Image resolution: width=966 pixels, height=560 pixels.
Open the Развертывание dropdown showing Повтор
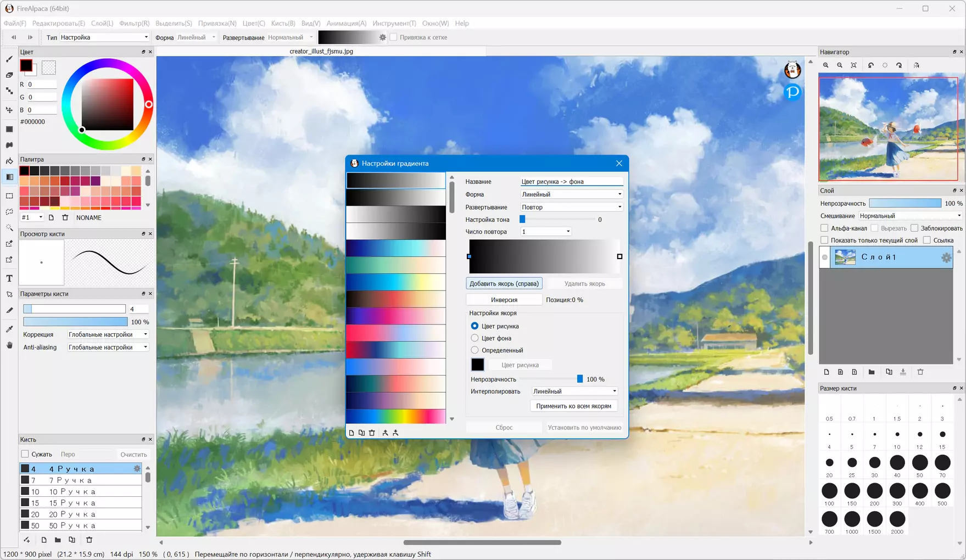(x=572, y=207)
